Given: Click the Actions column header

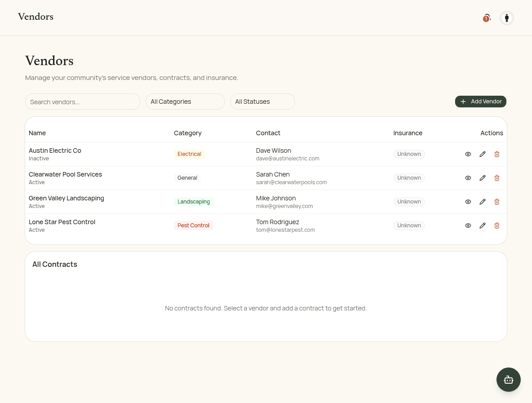Looking at the screenshot, I should click(492, 133).
